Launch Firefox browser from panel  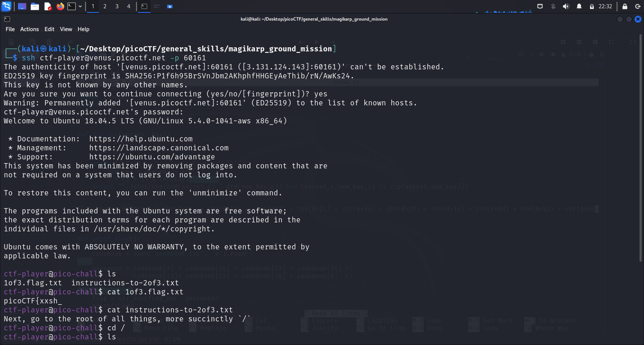pyautogui.click(x=60, y=6)
